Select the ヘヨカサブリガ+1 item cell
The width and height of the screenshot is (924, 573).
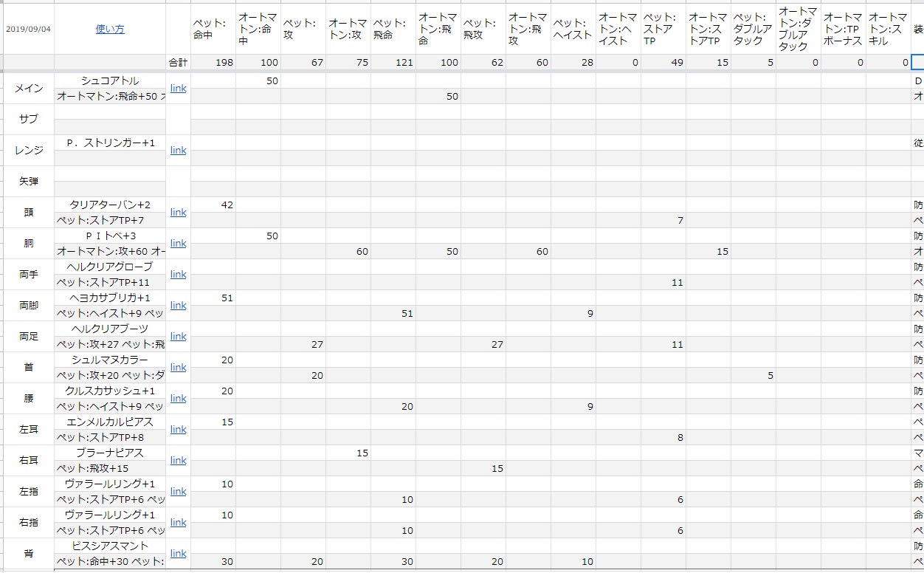click(110, 298)
